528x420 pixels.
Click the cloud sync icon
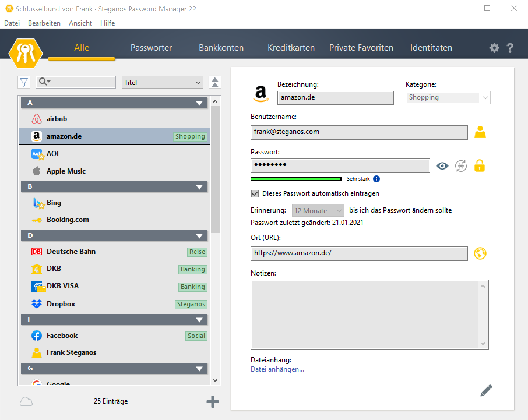[26, 402]
